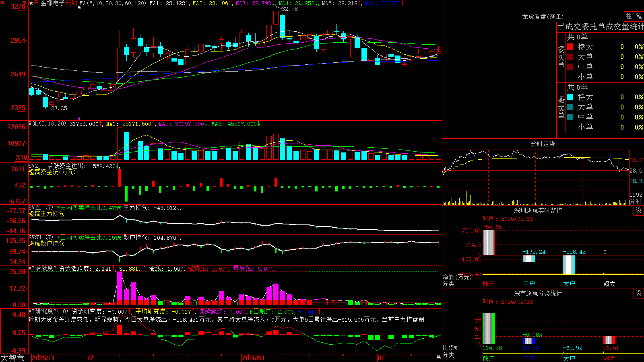Click the 爆发线: 6.000 label
Viewport: 644px width, 362px height.
[x=254, y=269]
